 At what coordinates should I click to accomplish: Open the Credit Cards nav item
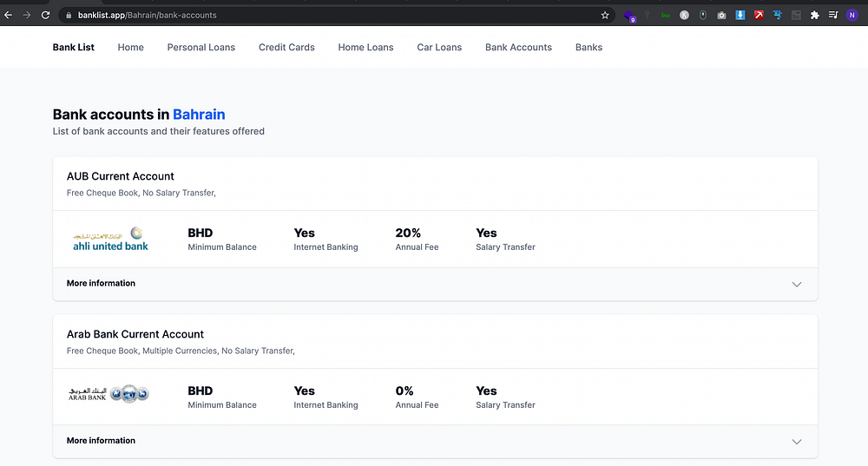286,47
